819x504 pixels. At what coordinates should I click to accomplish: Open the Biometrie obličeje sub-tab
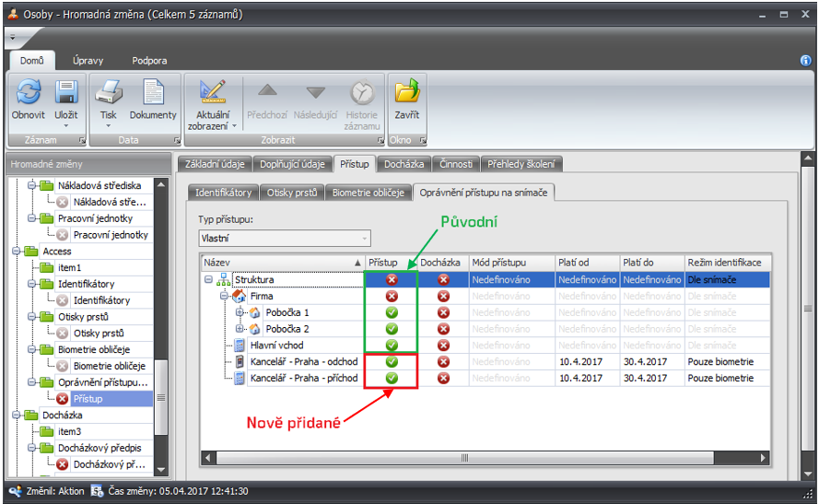point(369,193)
